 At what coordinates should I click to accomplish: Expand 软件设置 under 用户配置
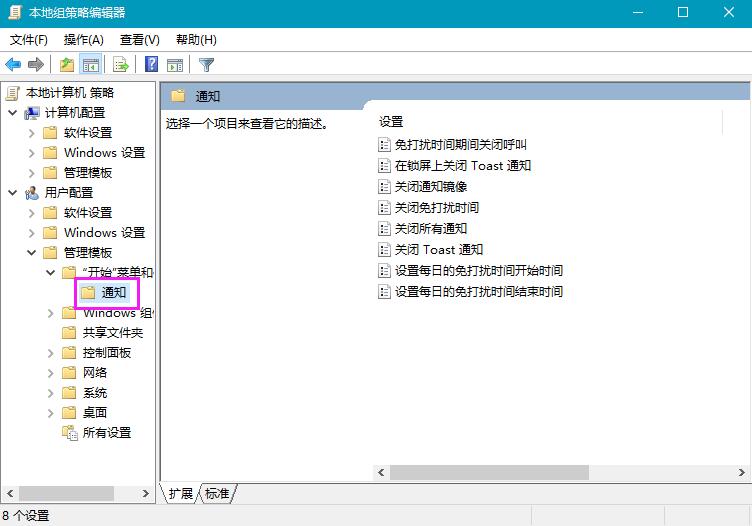point(32,213)
